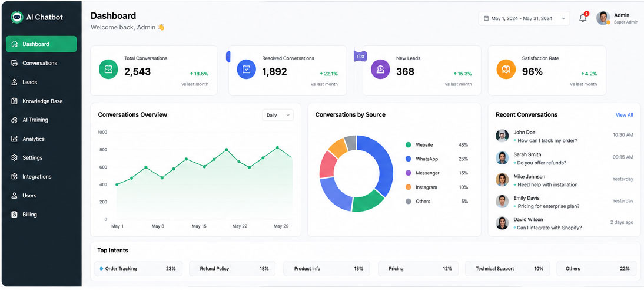Click John Doe's avatar
The height and width of the screenshot is (290, 644).
click(502, 136)
